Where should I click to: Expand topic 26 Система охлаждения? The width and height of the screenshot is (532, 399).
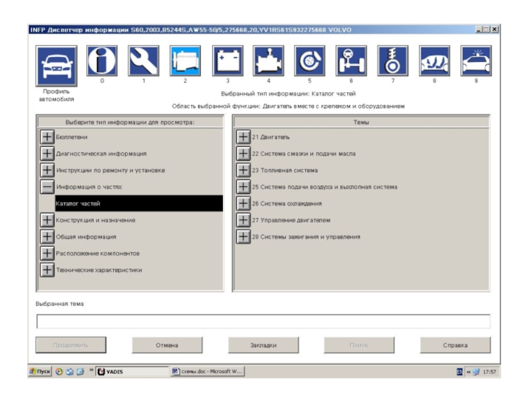(243, 203)
